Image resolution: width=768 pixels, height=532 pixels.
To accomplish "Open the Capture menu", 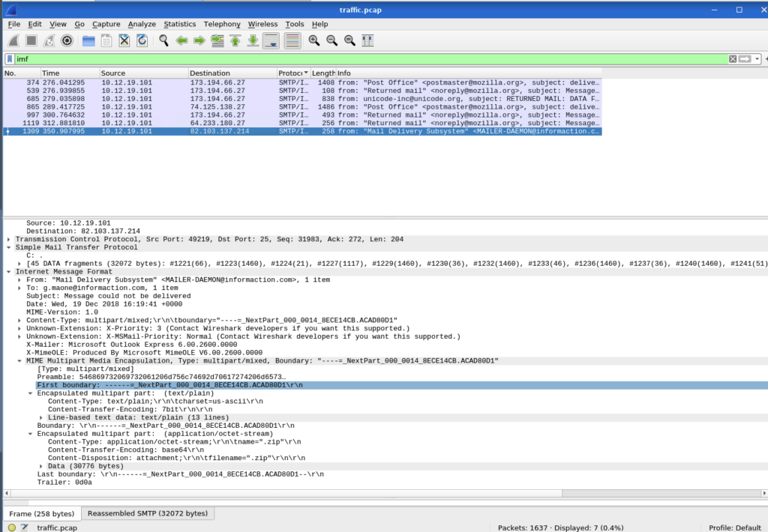I will [x=106, y=24].
